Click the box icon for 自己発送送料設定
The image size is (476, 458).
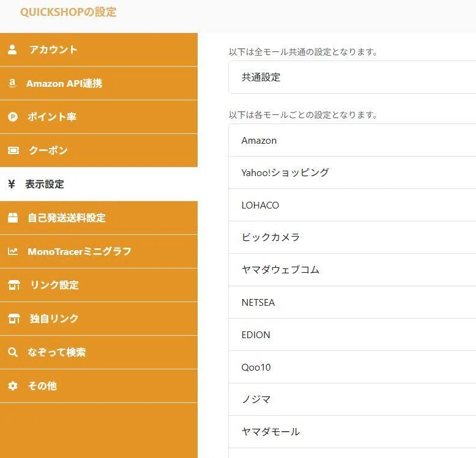point(13,218)
